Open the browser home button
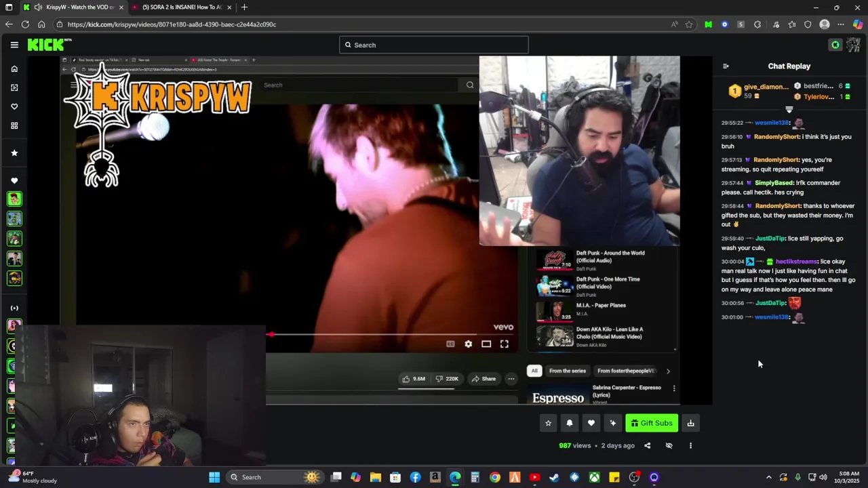Screen dimensions: 868x488 pos(41,24)
